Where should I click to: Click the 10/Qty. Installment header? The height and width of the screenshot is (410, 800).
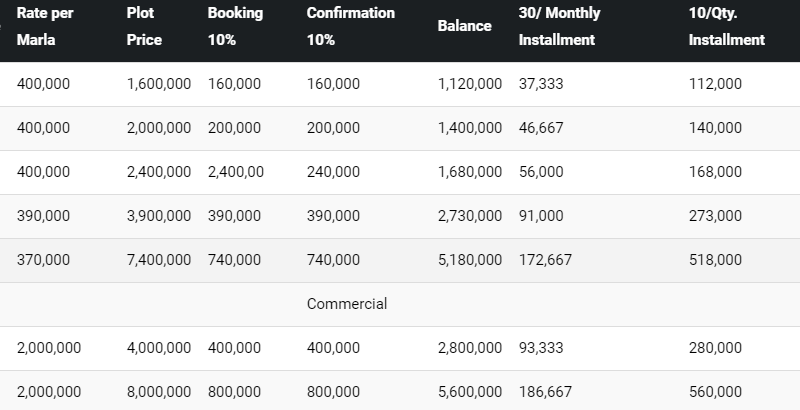coord(726,27)
